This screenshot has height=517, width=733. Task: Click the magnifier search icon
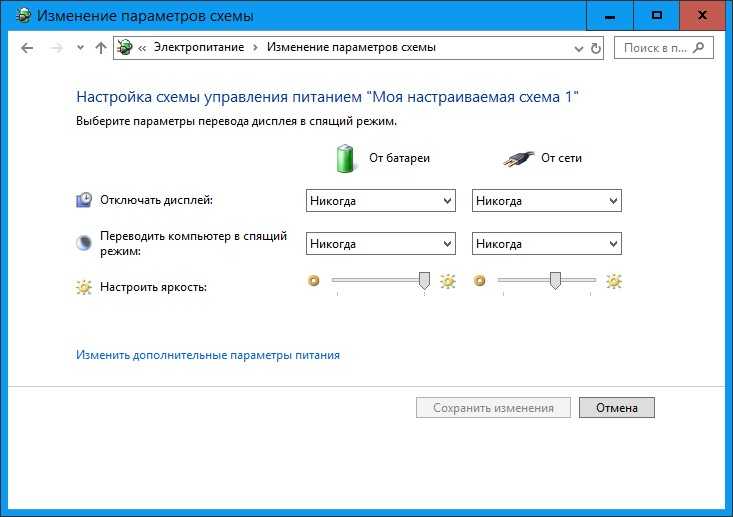point(698,47)
